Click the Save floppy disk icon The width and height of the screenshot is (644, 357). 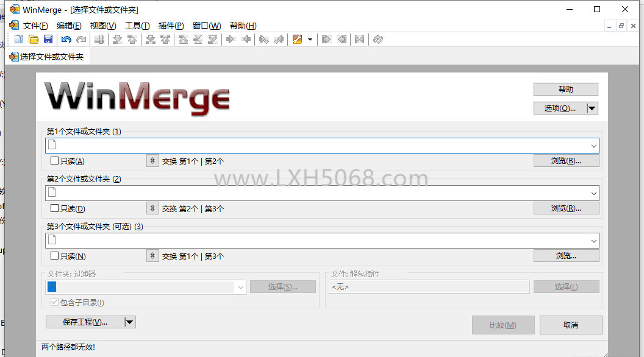48,40
